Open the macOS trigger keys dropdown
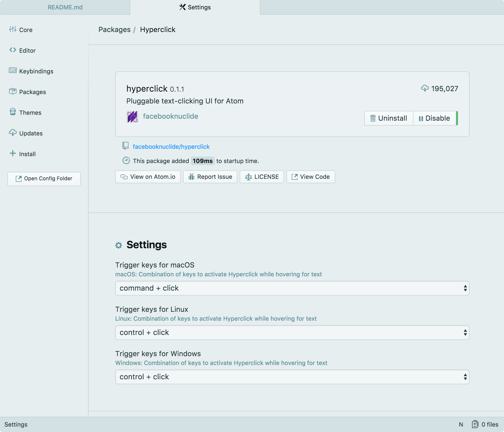504x432 pixels. [292, 288]
